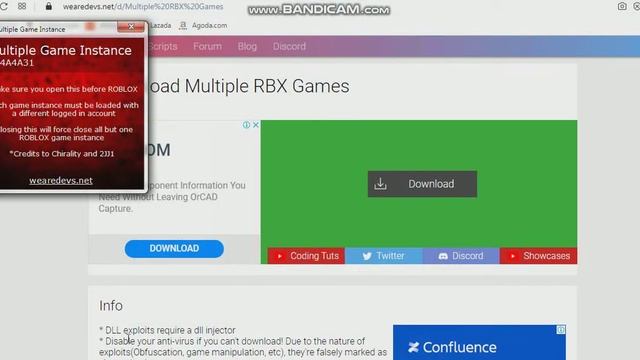Click the YouTube play icon beside Coding Tuts
Viewport: 640px width, 360px height.
pyautogui.click(x=280, y=256)
